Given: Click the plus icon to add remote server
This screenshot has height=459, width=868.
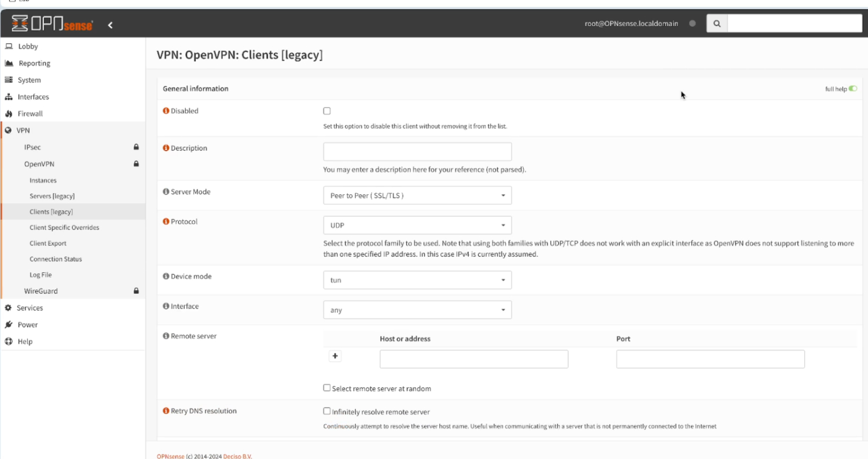Looking at the screenshot, I should [x=334, y=356].
